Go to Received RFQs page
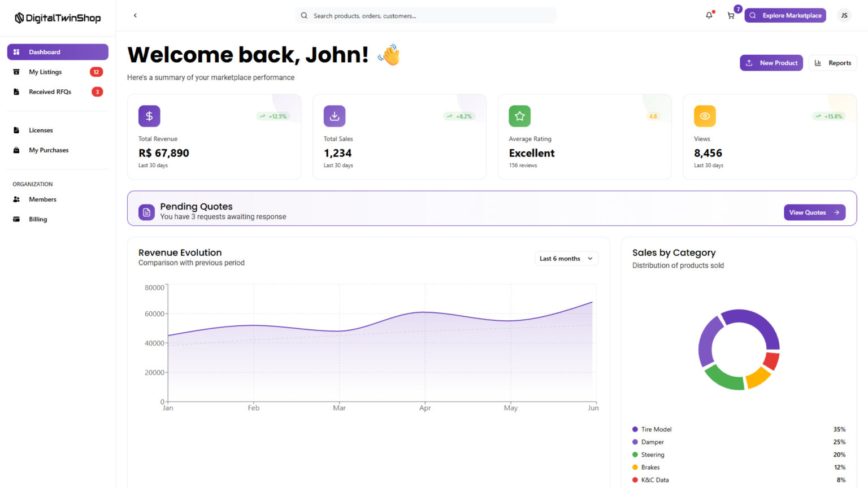This screenshot has height=488, width=868. tap(50, 92)
